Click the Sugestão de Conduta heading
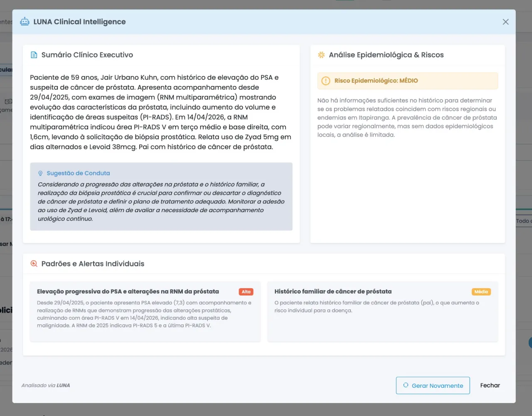The height and width of the screenshot is (416, 532). (78, 173)
